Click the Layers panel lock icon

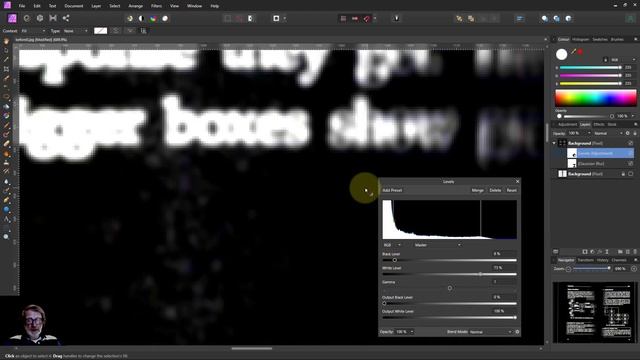pyautogui.click(x=635, y=133)
